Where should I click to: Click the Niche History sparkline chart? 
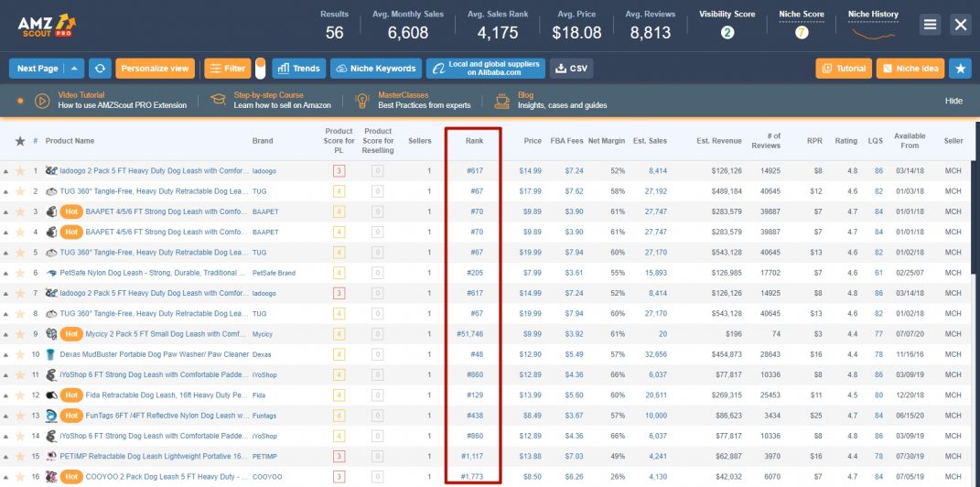coord(873,33)
